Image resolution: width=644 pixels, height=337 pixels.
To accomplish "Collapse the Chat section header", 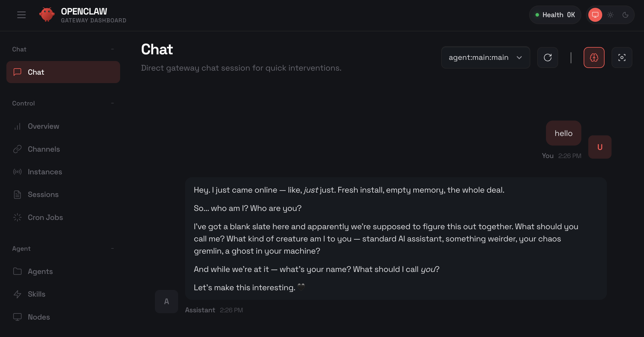I will [112, 49].
